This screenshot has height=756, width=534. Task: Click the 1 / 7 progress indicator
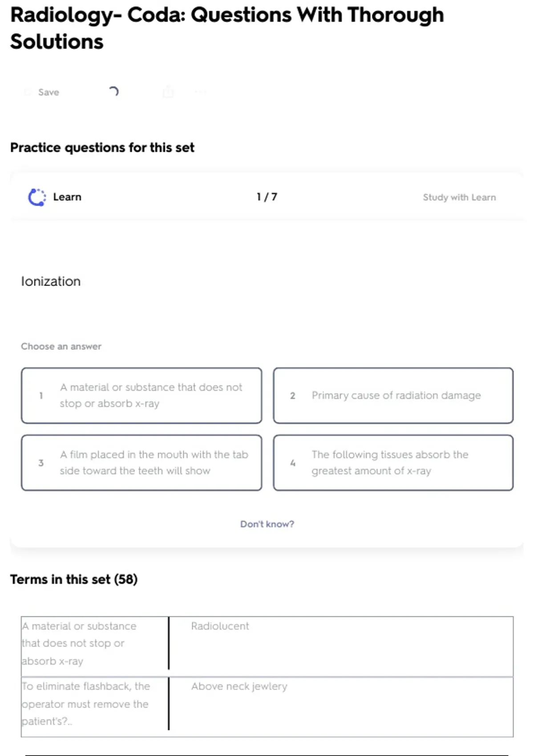267,197
